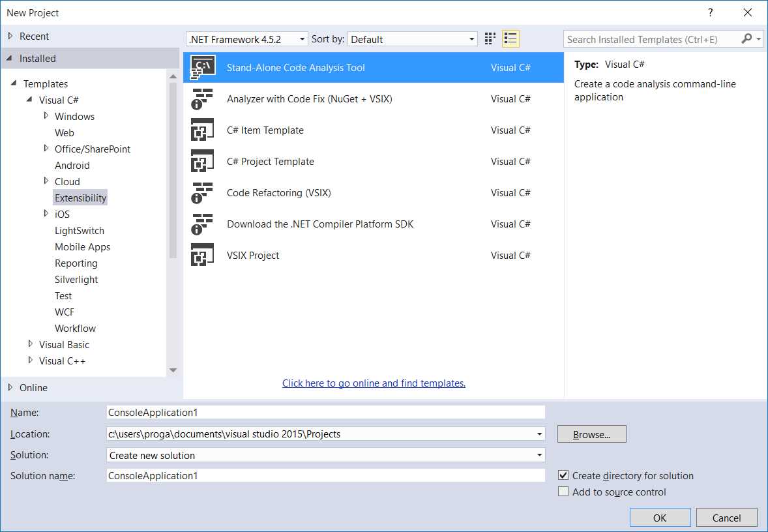
Task: Click the C# Project Template icon
Action: click(203, 161)
